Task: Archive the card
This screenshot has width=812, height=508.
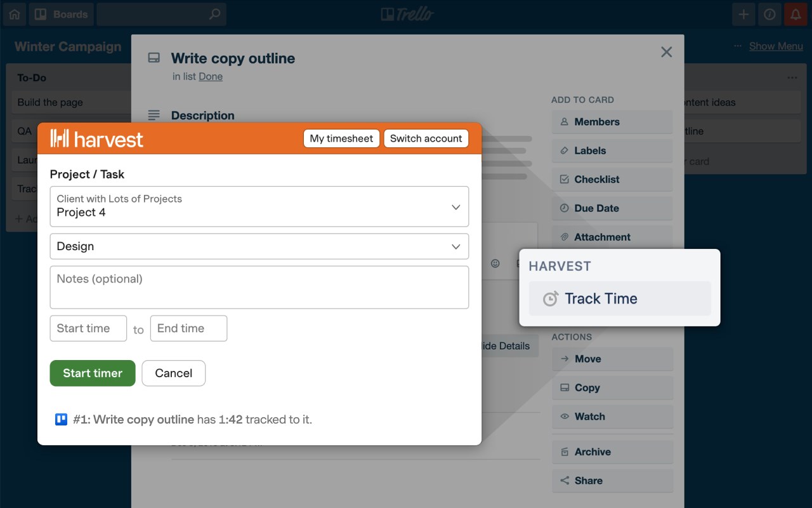Action: coord(612,452)
